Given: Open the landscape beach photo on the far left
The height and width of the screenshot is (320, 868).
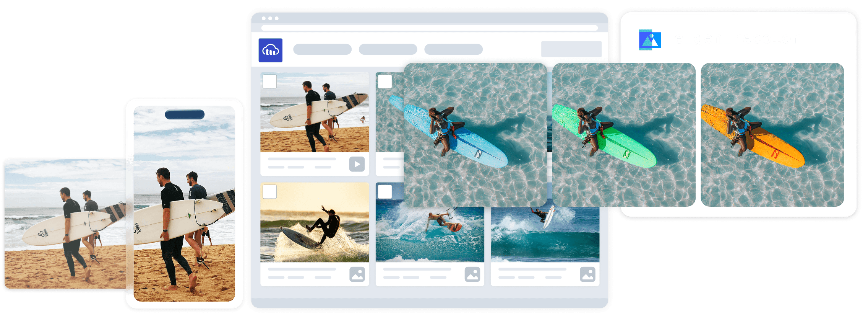Looking at the screenshot, I should (65, 224).
